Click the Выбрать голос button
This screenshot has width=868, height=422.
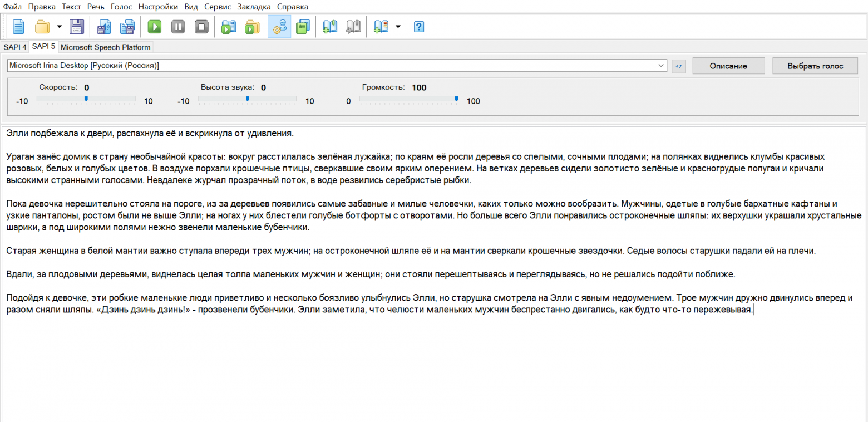[x=815, y=66]
